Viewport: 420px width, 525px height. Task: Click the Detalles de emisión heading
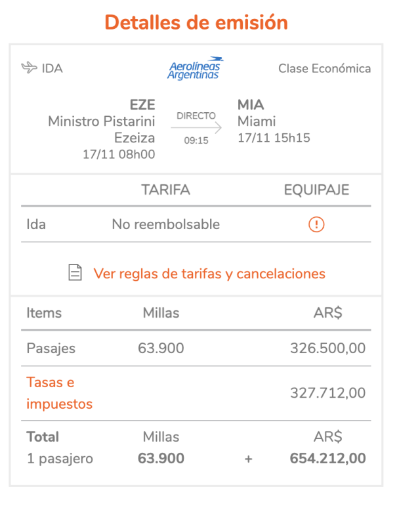(x=196, y=22)
